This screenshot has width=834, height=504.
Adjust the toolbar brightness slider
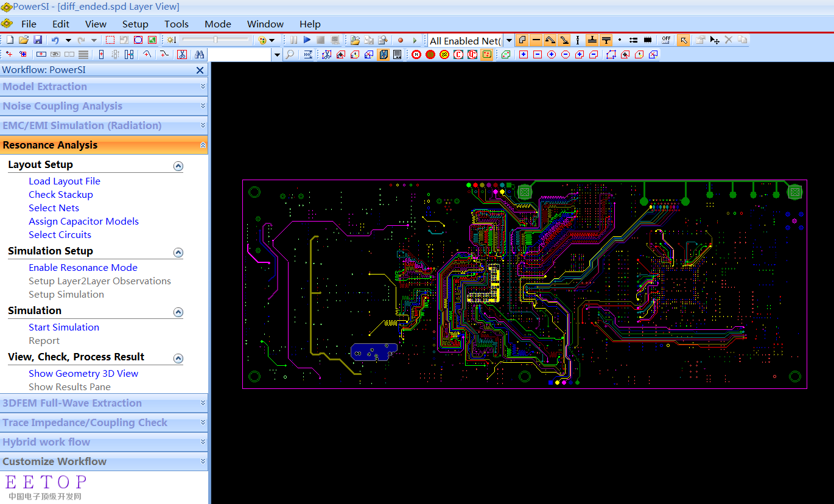pos(216,40)
